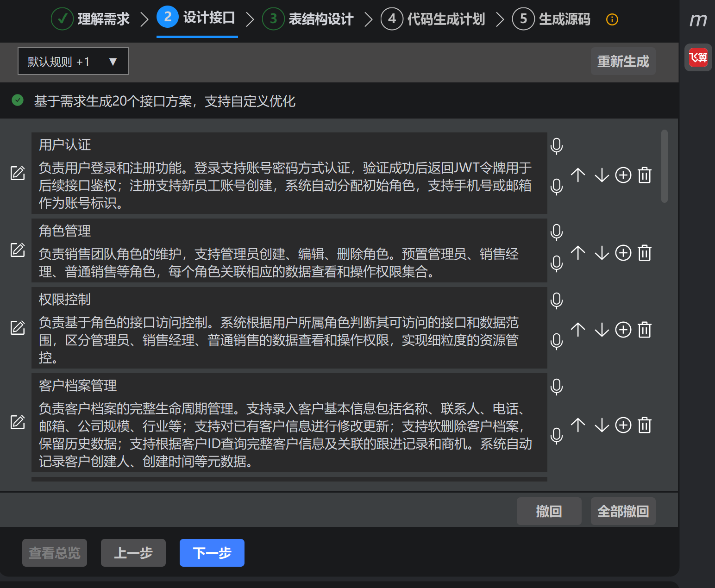Click the 撤回 button
Screen dimensions: 715x588
click(x=549, y=511)
